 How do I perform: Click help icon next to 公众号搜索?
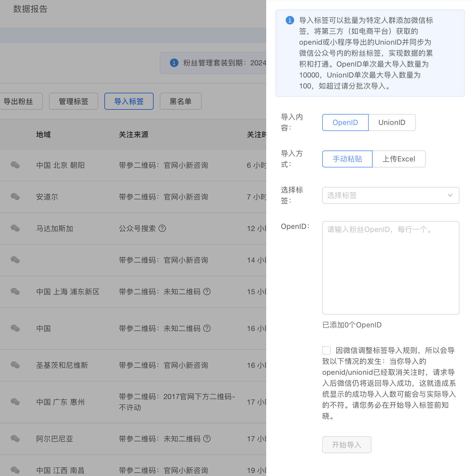162,228
